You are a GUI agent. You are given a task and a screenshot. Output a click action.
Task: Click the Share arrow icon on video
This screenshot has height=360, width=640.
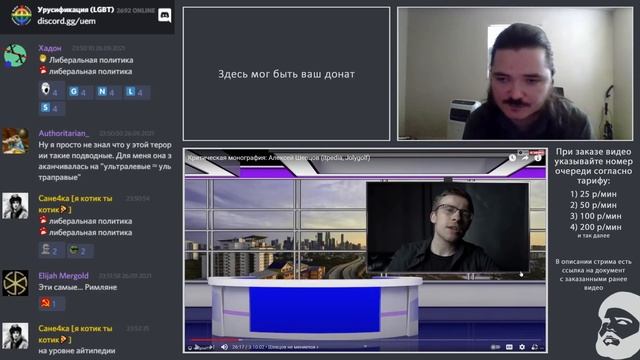[x=525, y=158]
